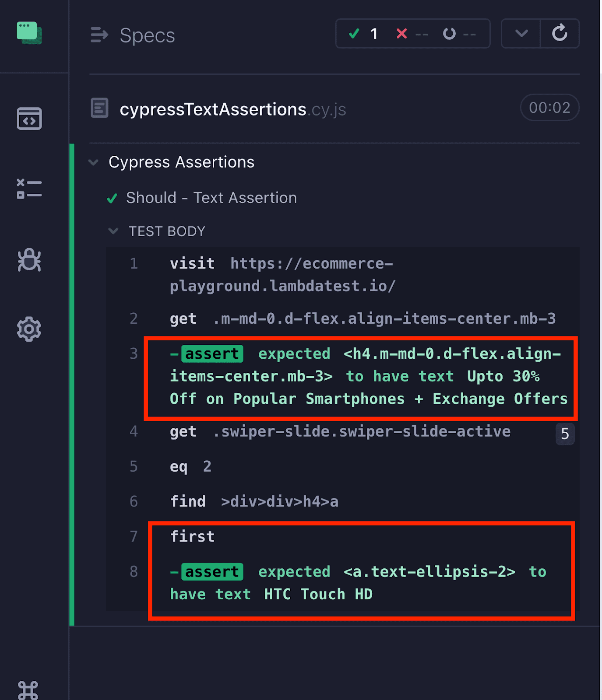Screen dimensions: 602x700
Task: Click the 00:02 test duration badge
Action: coord(550,108)
